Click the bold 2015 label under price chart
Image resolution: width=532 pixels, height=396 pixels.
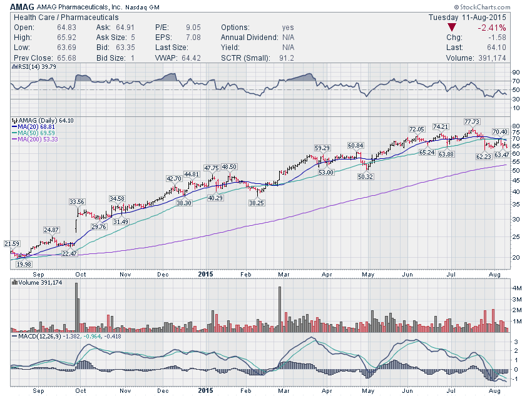pyautogui.click(x=206, y=274)
